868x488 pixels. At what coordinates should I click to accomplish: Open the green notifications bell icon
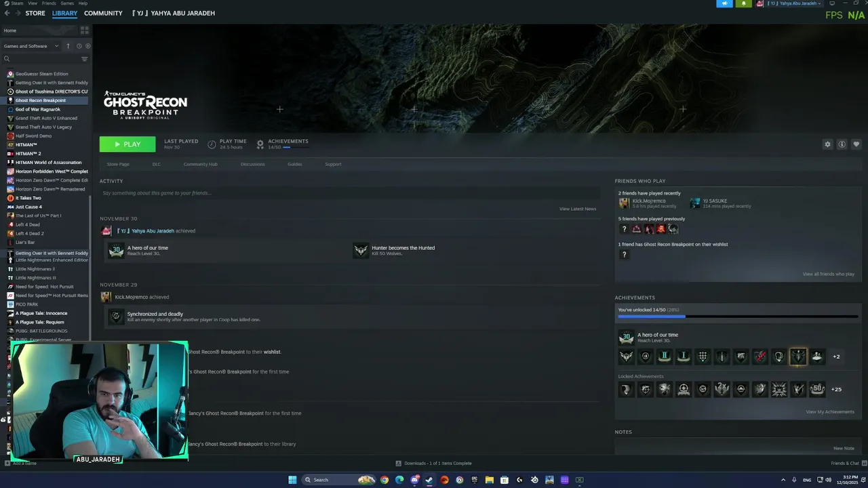(x=745, y=3)
